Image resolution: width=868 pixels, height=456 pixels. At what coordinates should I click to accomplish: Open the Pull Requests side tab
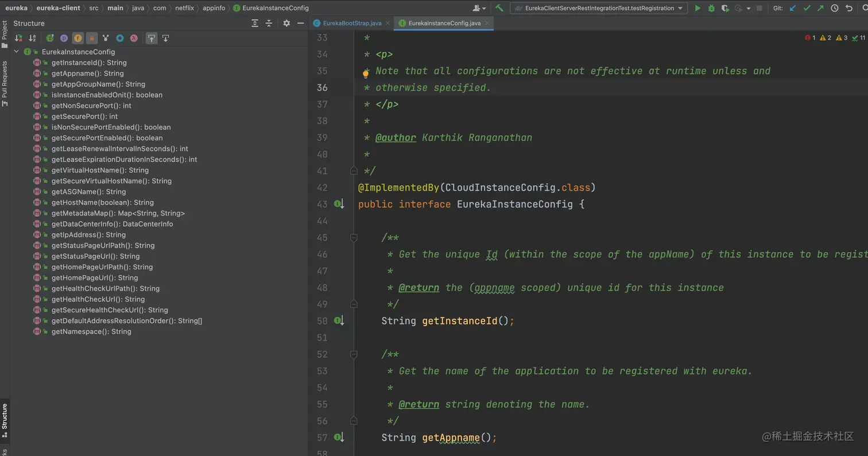[x=5, y=84]
